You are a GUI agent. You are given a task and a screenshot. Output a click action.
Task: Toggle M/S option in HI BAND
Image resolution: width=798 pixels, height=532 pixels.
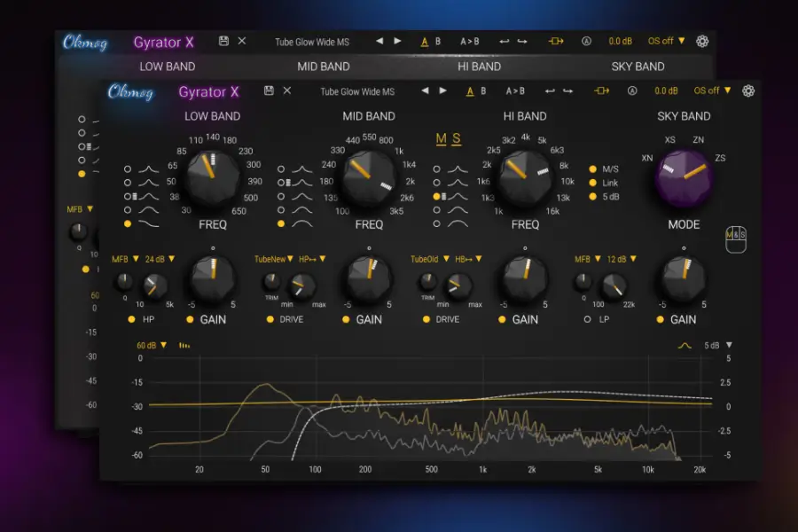coord(592,168)
